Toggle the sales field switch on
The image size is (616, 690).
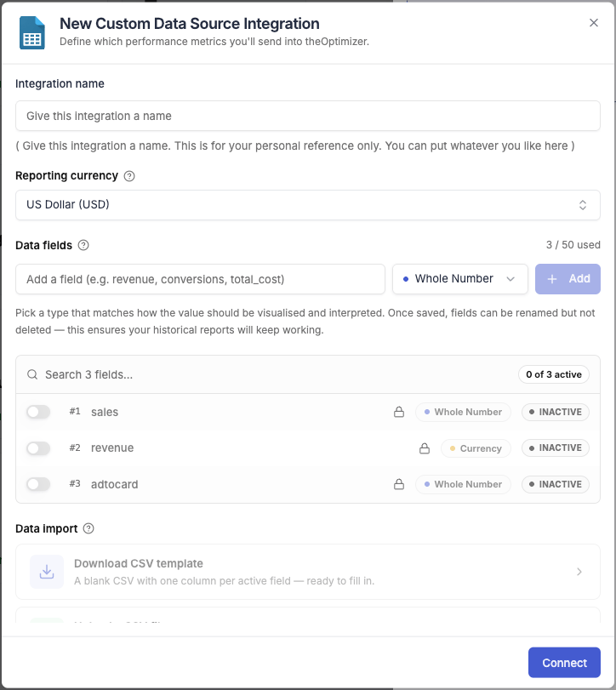38,412
